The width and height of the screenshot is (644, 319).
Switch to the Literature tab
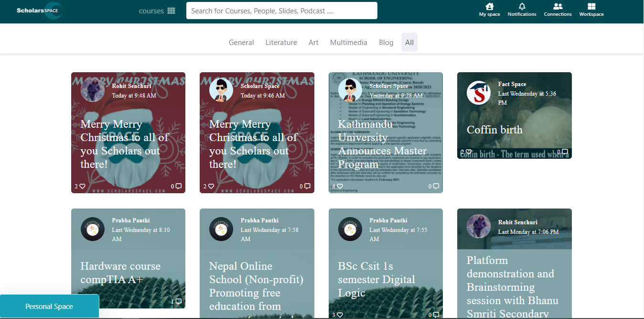pyautogui.click(x=281, y=42)
